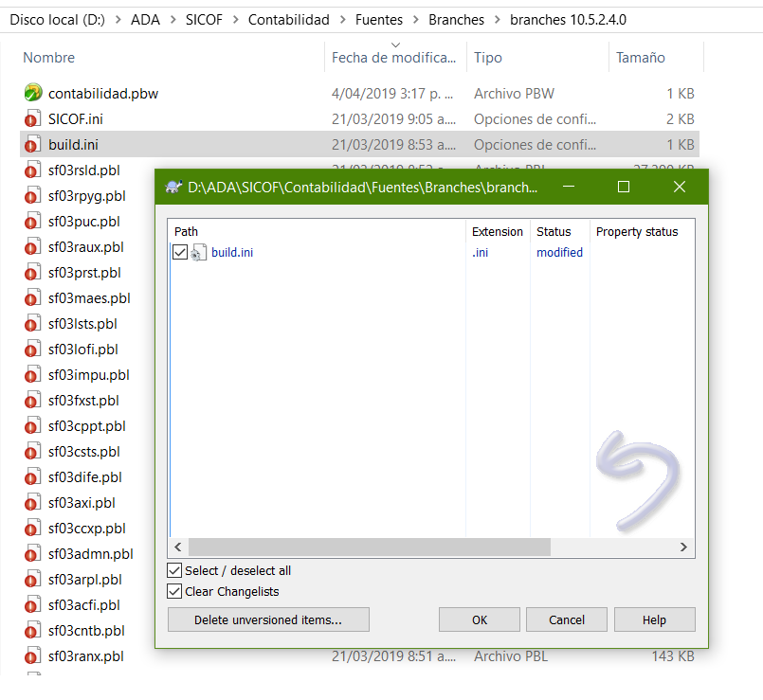This screenshot has height=700, width=763.
Task: Uncheck the build.ini checkbox in revert list
Action: [x=180, y=252]
